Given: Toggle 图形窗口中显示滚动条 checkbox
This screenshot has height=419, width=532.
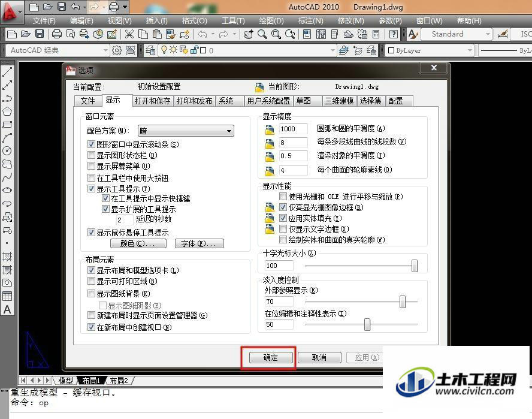Looking at the screenshot, I should [91, 144].
